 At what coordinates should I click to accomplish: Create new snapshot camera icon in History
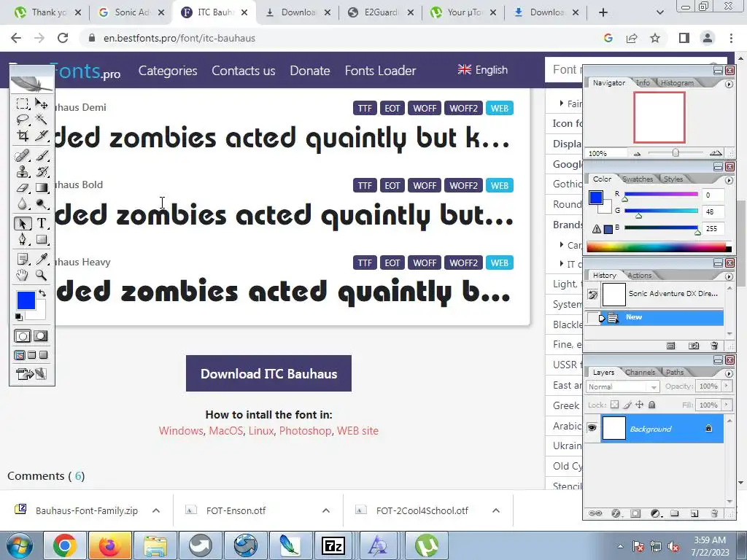(x=694, y=346)
